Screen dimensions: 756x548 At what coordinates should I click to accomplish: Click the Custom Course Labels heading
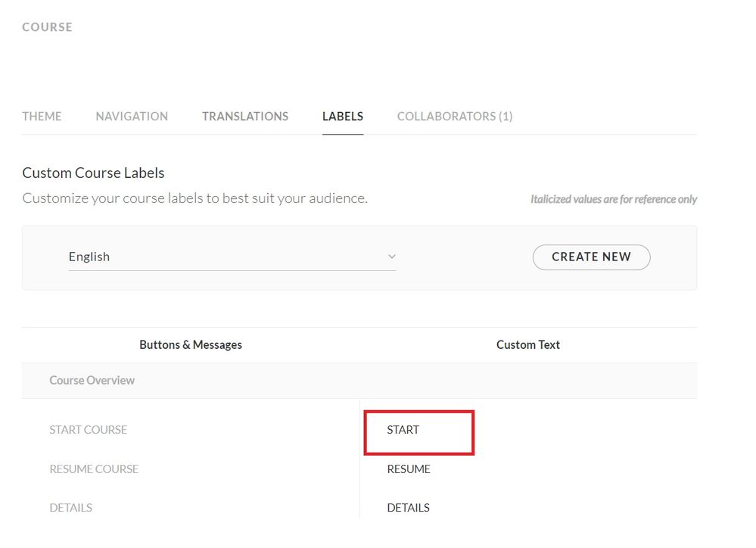[93, 173]
